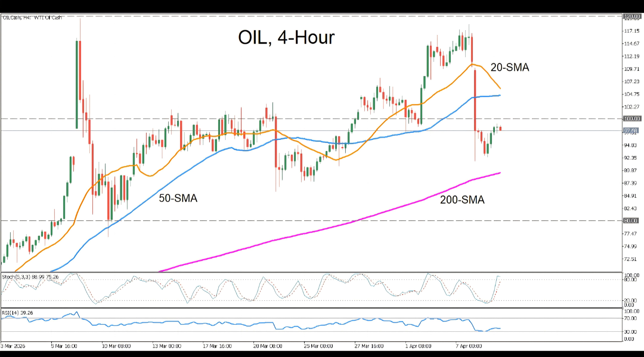Image resolution: width=644 pixels, height=357 pixels.
Task: Click the 100.00 price level tag
Action: [x=632, y=119]
